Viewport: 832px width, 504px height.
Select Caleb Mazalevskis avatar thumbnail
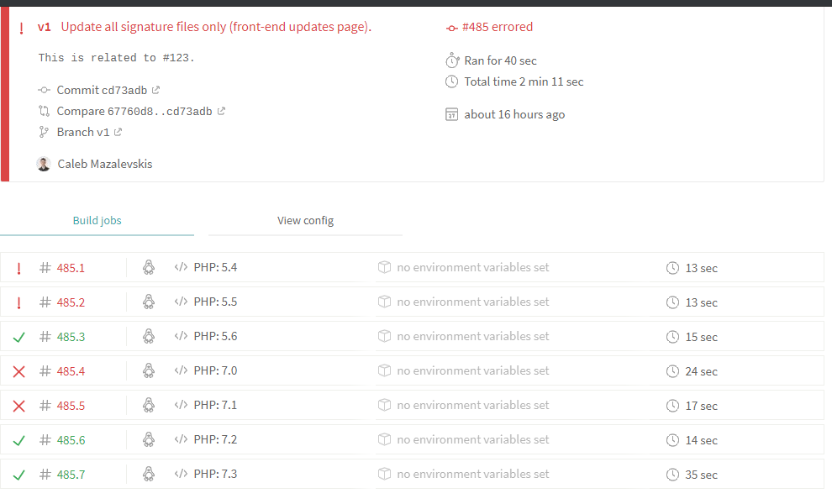point(44,164)
